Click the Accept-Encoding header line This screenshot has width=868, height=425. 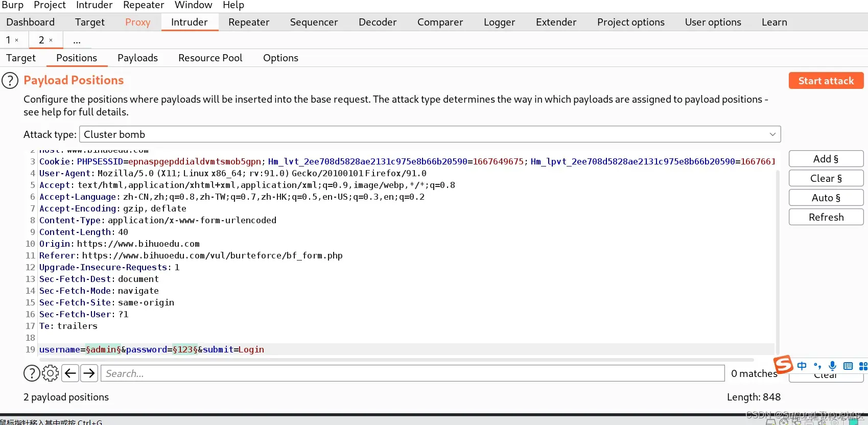(x=113, y=208)
